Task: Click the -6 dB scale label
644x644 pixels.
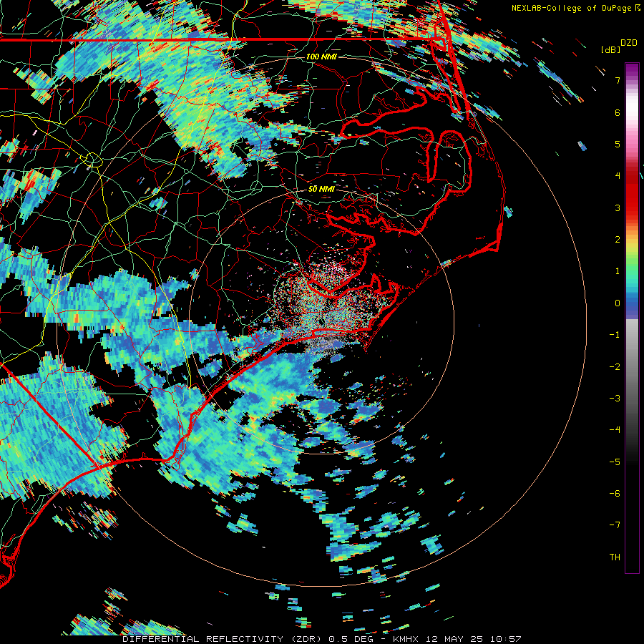Action: click(615, 494)
